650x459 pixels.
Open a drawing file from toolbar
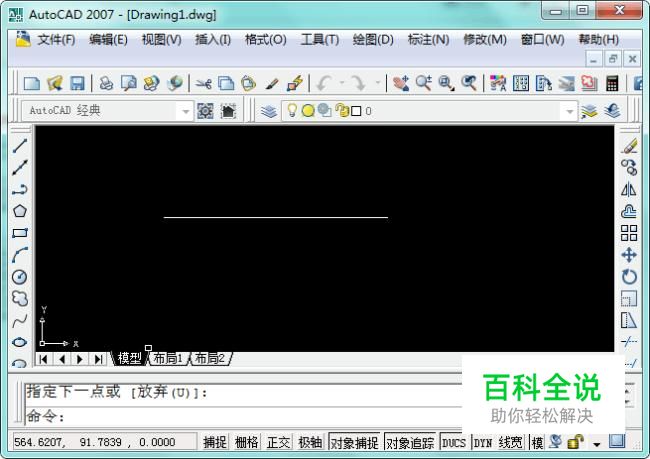pos(54,83)
